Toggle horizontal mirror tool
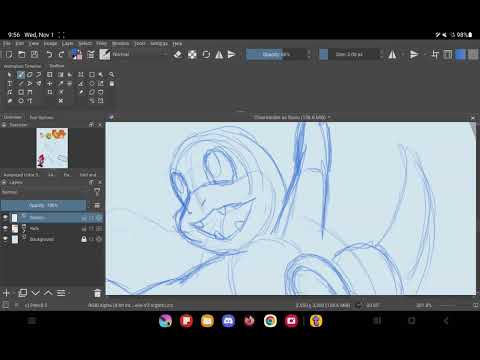Screen dimensions: 480x360 tap(219, 54)
